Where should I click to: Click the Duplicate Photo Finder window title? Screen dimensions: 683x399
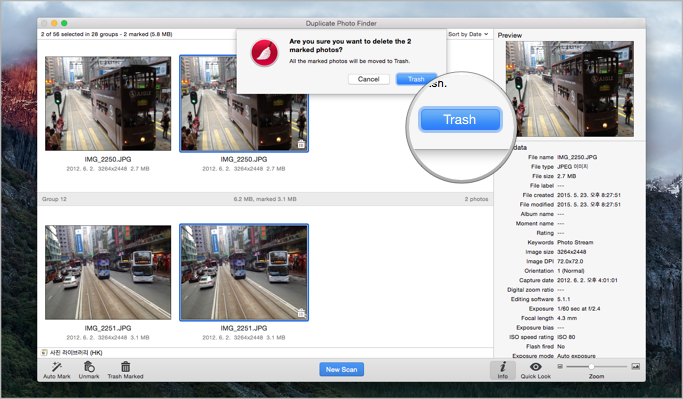coord(341,24)
